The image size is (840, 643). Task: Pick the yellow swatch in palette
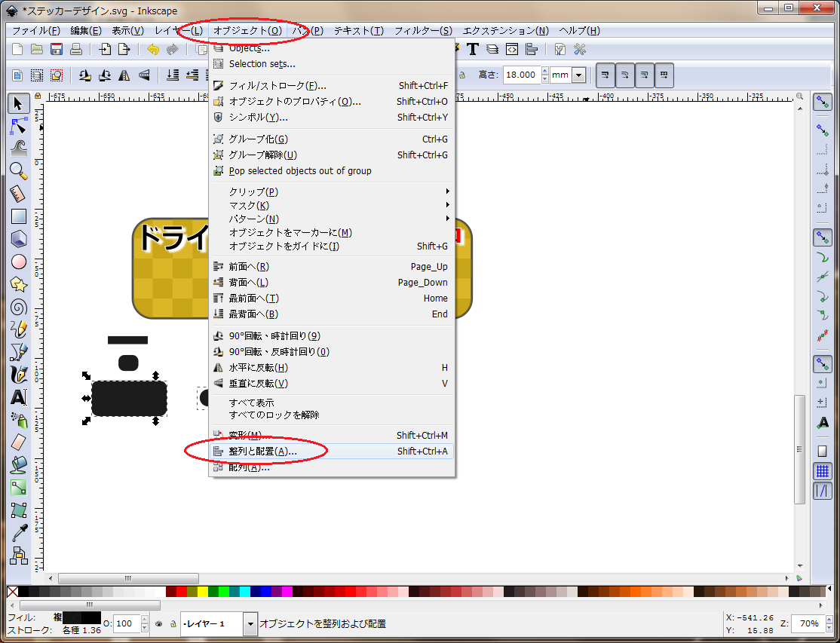pyautogui.click(x=202, y=592)
